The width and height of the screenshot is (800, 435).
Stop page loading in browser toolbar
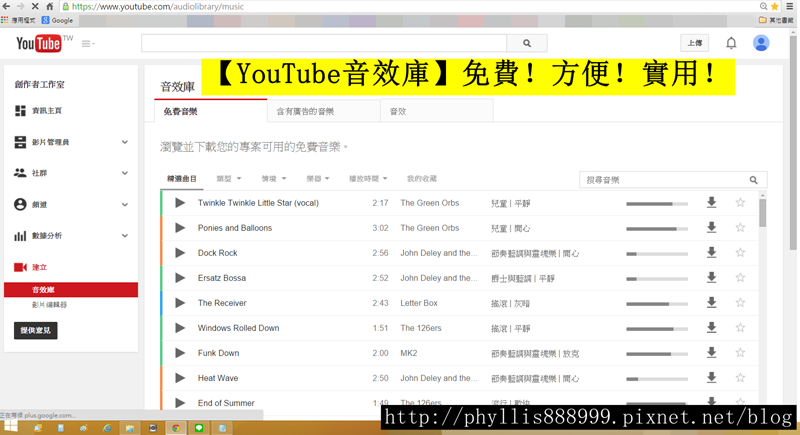[x=35, y=6]
